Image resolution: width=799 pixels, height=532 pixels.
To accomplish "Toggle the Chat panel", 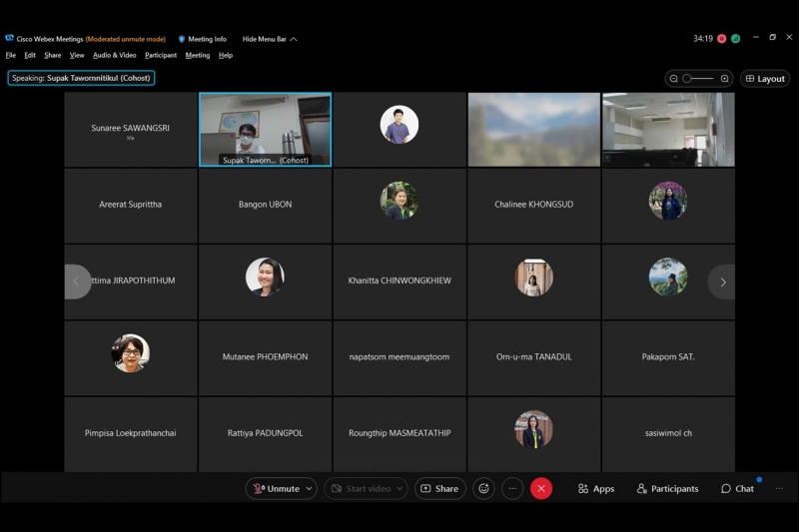I will click(x=737, y=488).
